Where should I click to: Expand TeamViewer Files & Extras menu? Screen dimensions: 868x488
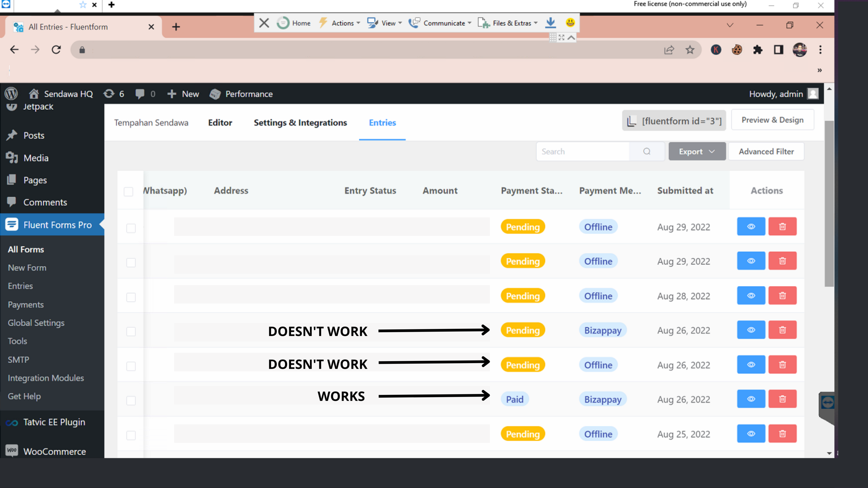508,23
